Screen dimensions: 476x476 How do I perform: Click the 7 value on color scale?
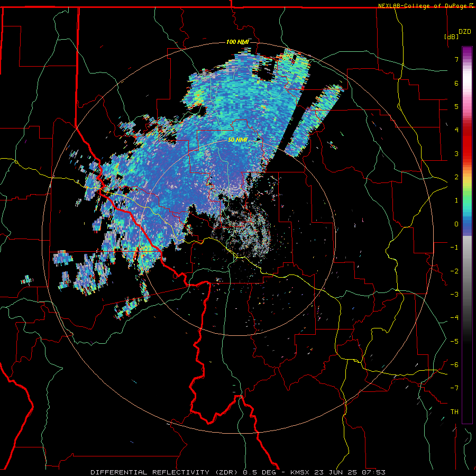(456, 59)
